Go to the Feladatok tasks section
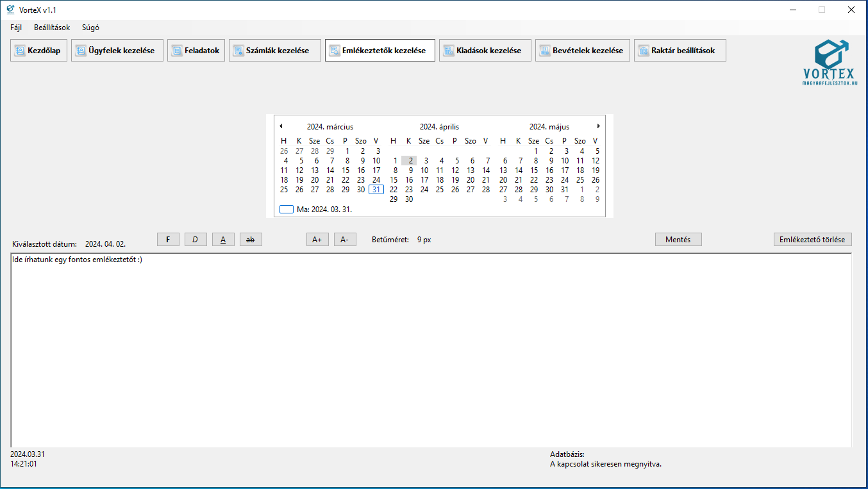 [196, 51]
